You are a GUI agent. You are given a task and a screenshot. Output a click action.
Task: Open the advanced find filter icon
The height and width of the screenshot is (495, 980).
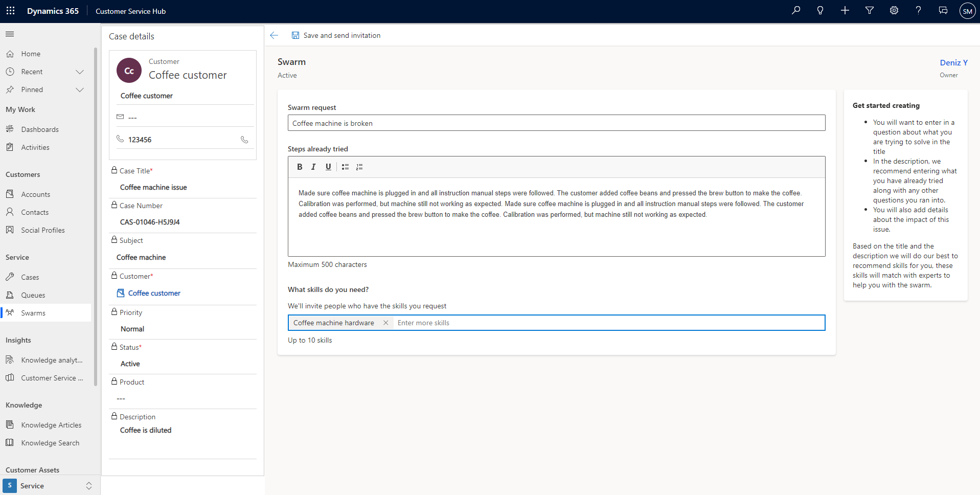(870, 10)
